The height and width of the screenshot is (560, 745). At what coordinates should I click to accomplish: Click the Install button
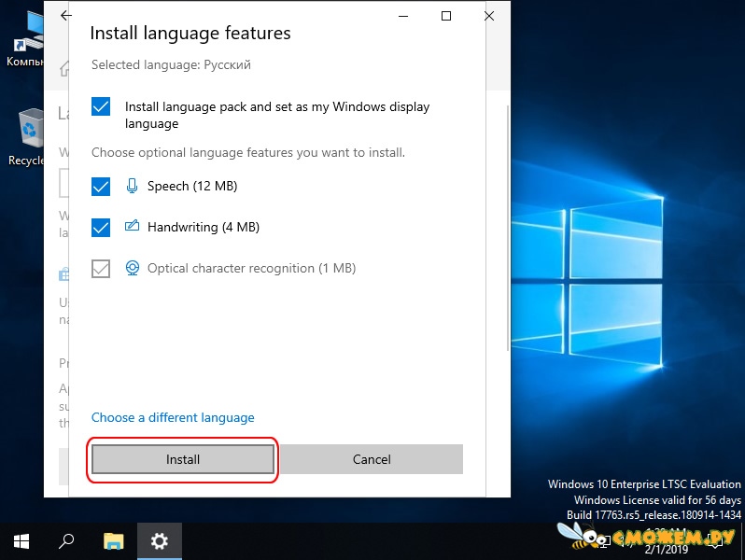[183, 459]
